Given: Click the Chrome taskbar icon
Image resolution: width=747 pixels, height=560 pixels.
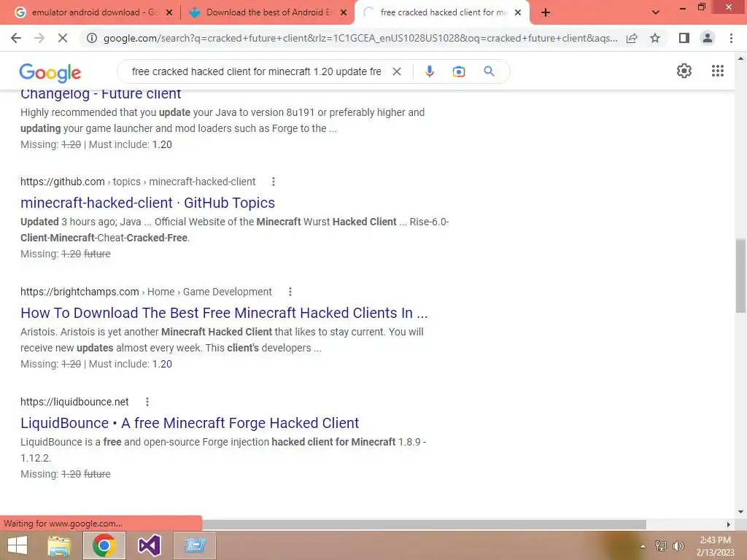Looking at the screenshot, I should point(104,545).
